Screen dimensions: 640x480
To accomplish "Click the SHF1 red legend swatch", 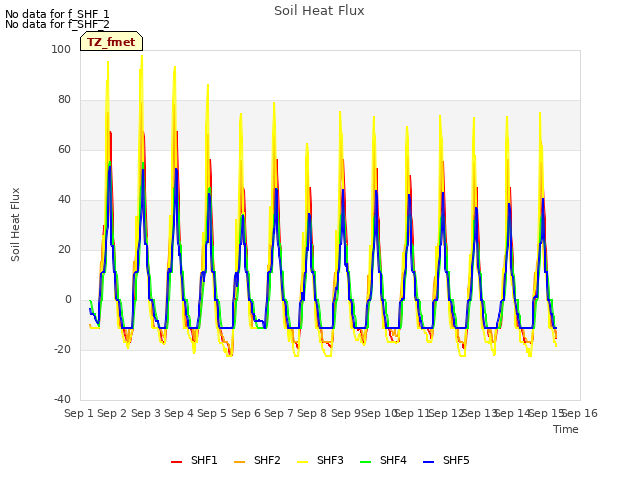I will point(176,462).
